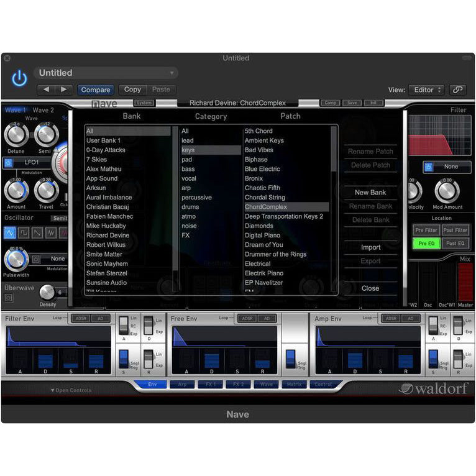Open the View Editor dropdown
Viewport: 476px width, 476px height.
pyautogui.click(x=426, y=89)
